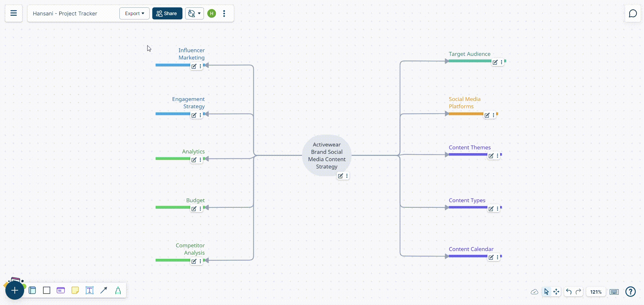Viewport: 644px width, 305px height.
Task: Click the plus add shapes button
Action: pyautogui.click(x=14, y=290)
